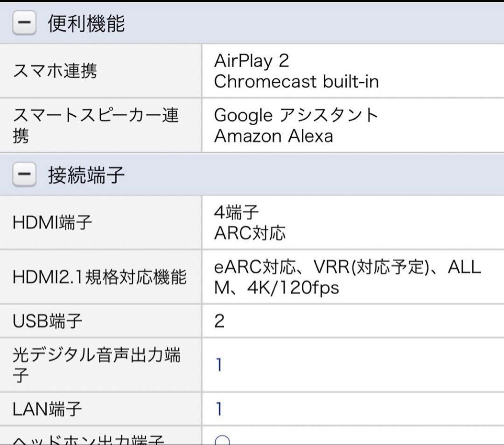Select the AirPlay 2 entry
504x445 pixels.
[252, 61]
